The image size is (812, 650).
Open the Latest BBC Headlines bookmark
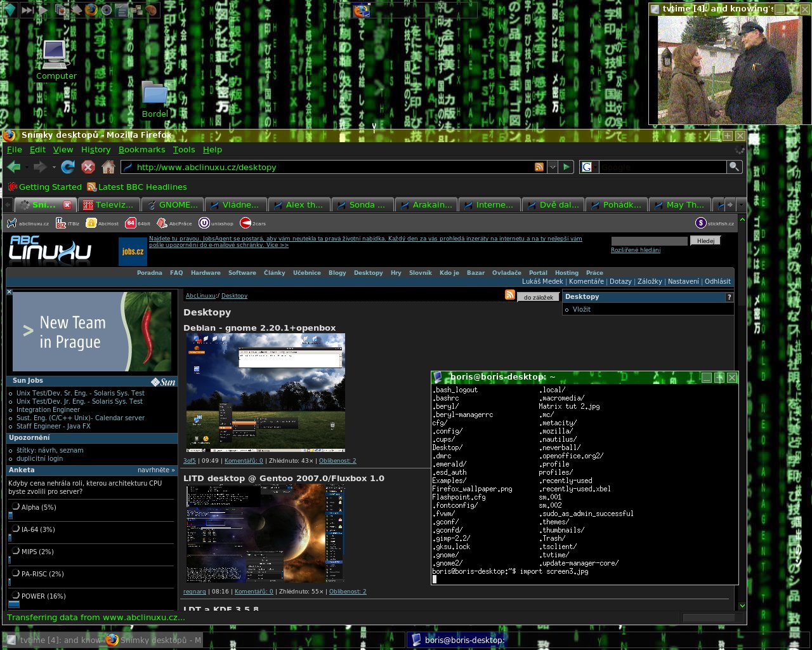coord(137,187)
